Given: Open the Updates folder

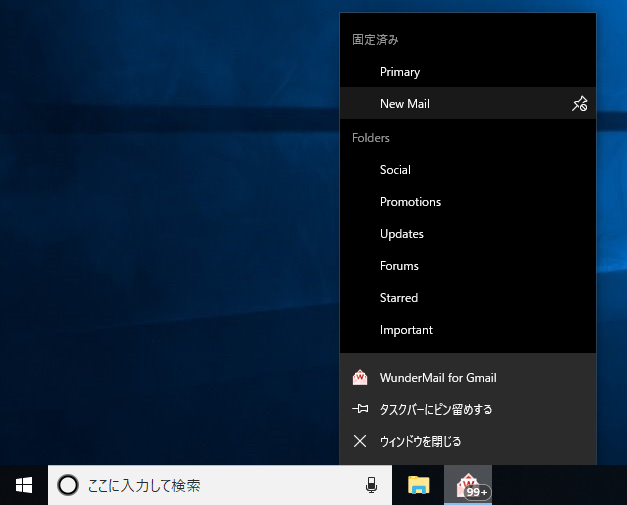Looking at the screenshot, I should [x=468, y=234].
